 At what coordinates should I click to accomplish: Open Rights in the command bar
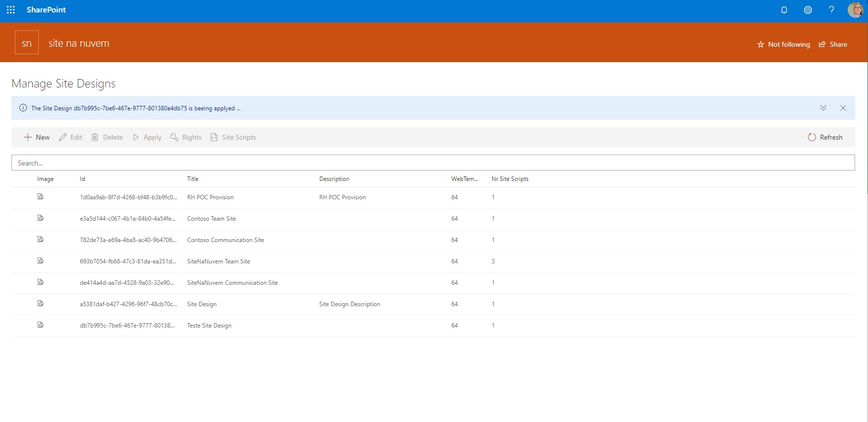[186, 137]
